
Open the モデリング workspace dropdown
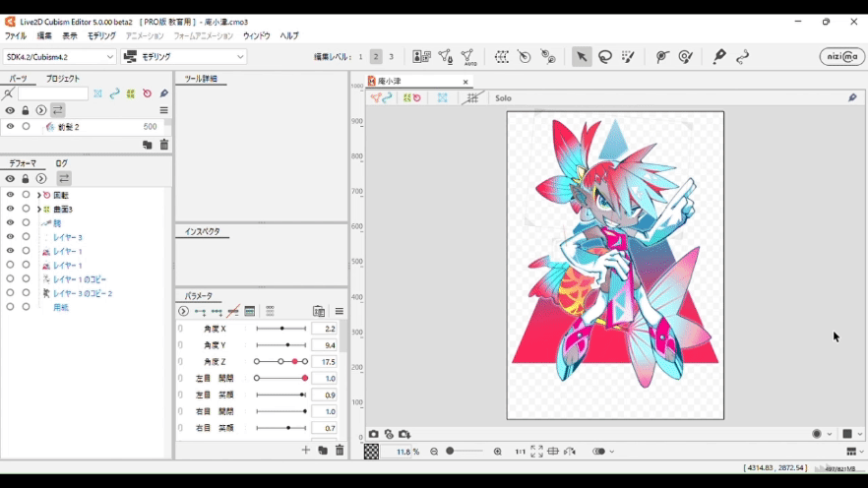tap(184, 56)
